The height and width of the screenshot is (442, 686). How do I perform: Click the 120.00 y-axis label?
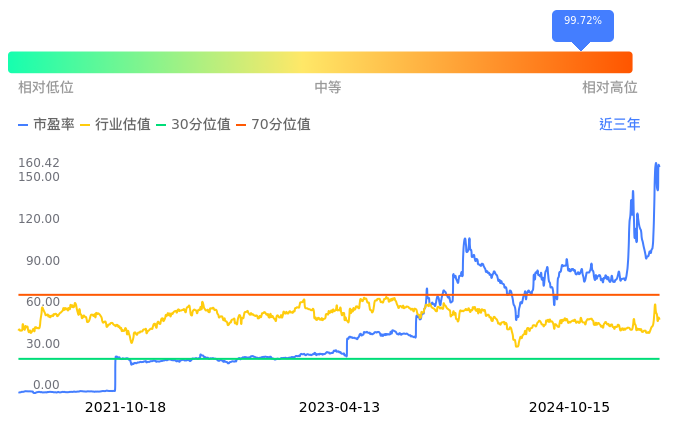[39, 219]
